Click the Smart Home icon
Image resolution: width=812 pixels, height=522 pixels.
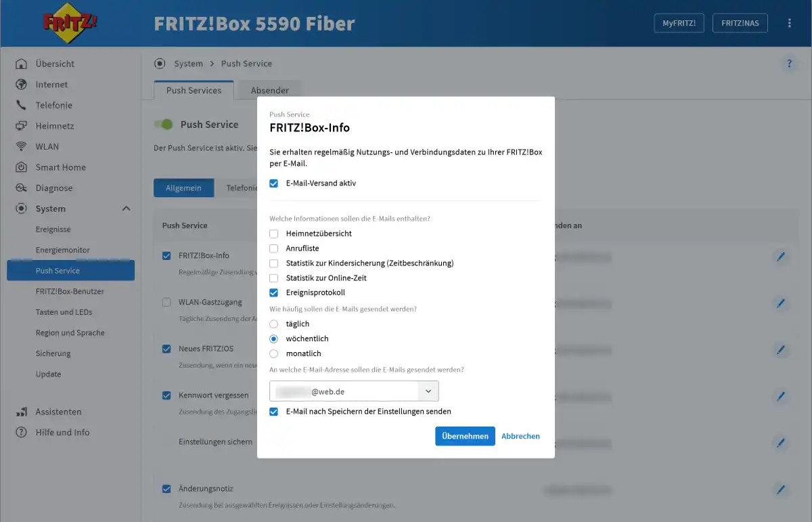click(x=21, y=167)
